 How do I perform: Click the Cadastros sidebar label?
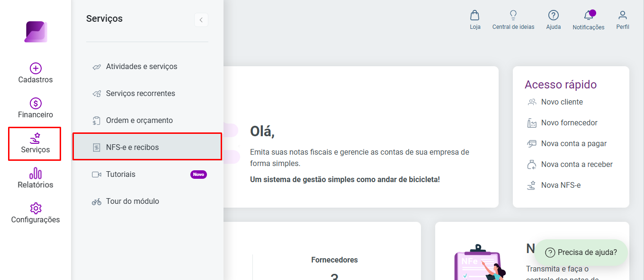(36, 80)
